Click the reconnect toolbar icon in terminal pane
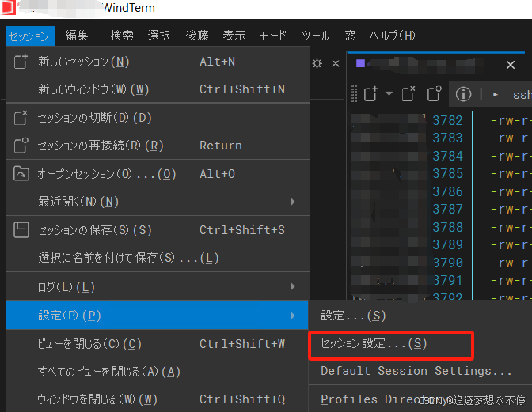The width and height of the screenshot is (532, 412). point(434,93)
